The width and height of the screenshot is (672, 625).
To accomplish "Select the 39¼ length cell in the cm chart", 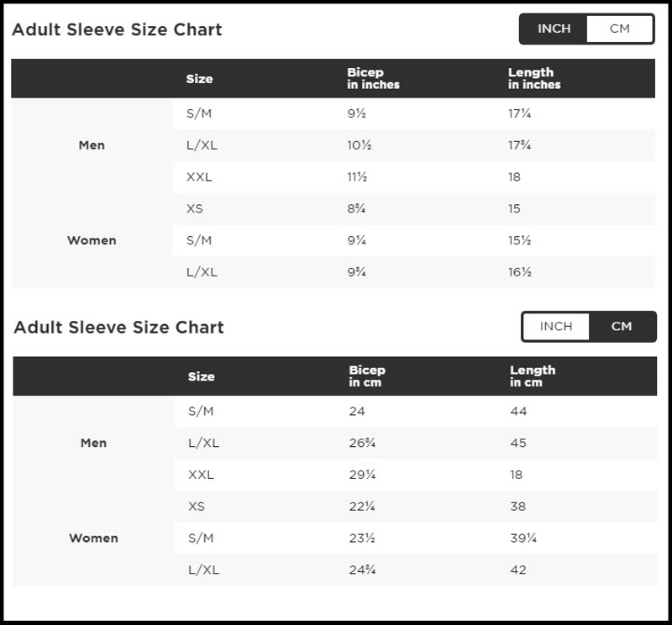I will tap(523, 538).
